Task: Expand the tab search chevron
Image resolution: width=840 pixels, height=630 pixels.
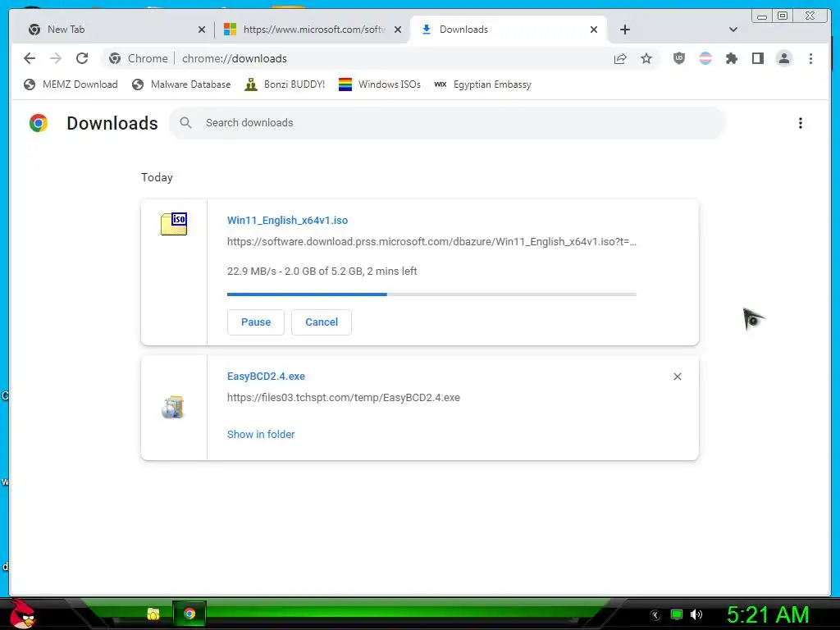Action: point(733,30)
